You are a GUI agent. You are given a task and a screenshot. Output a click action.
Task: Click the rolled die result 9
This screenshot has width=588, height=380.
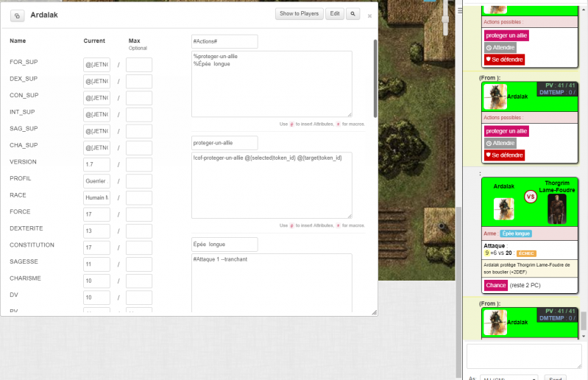(x=486, y=253)
